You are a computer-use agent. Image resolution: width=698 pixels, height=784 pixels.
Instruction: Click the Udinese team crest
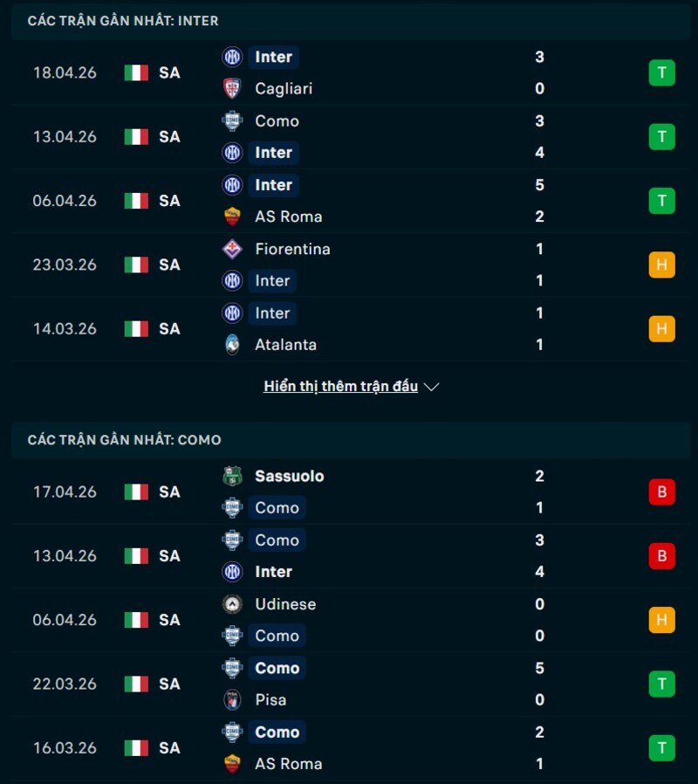231,603
